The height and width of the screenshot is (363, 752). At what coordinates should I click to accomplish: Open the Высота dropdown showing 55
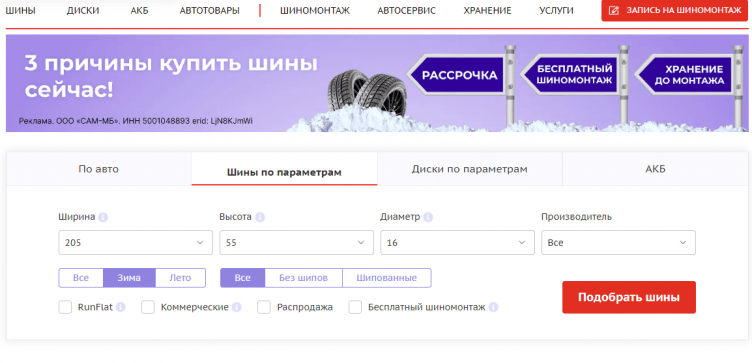click(x=296, y=243)
